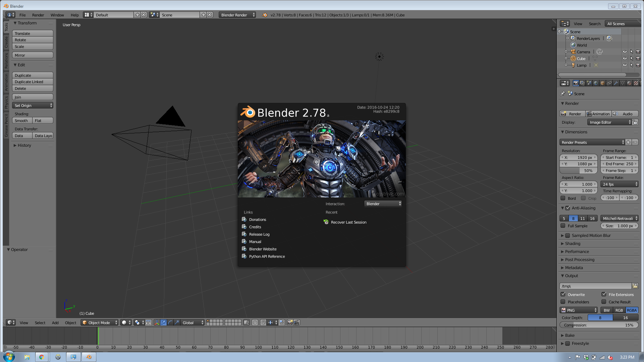This screenshot has width=644, height=362.
Task: Open the Constraints properties tab chain icon
Action: [609, 83]
